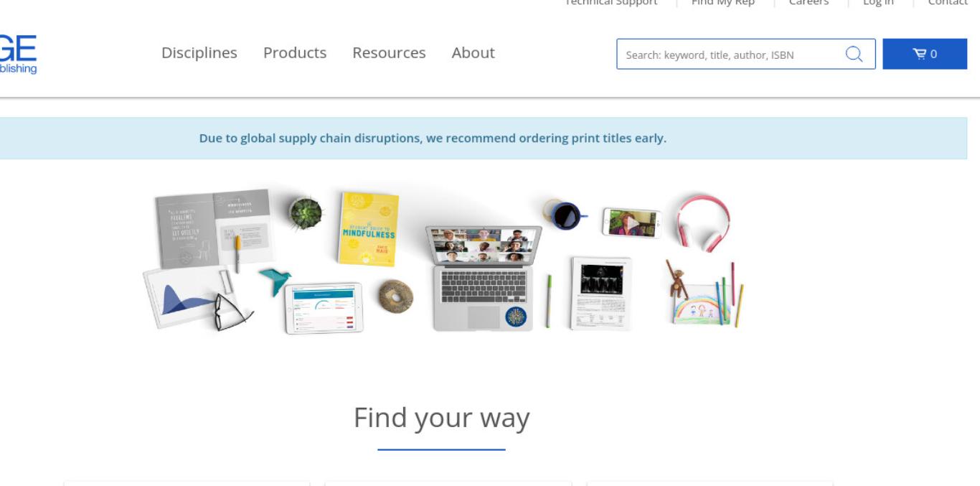Open the Find My Rep link
This screenshot has width=980, height=486.
click(723, 3)
